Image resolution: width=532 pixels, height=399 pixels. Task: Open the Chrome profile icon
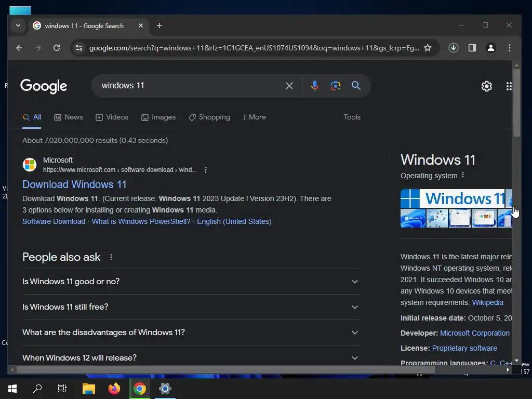point(490,48)
